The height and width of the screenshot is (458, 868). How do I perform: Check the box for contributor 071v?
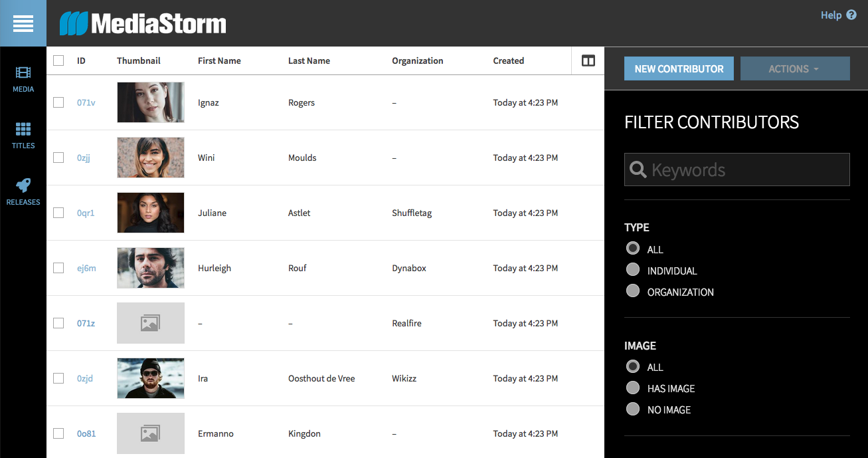tap(58, 102)
